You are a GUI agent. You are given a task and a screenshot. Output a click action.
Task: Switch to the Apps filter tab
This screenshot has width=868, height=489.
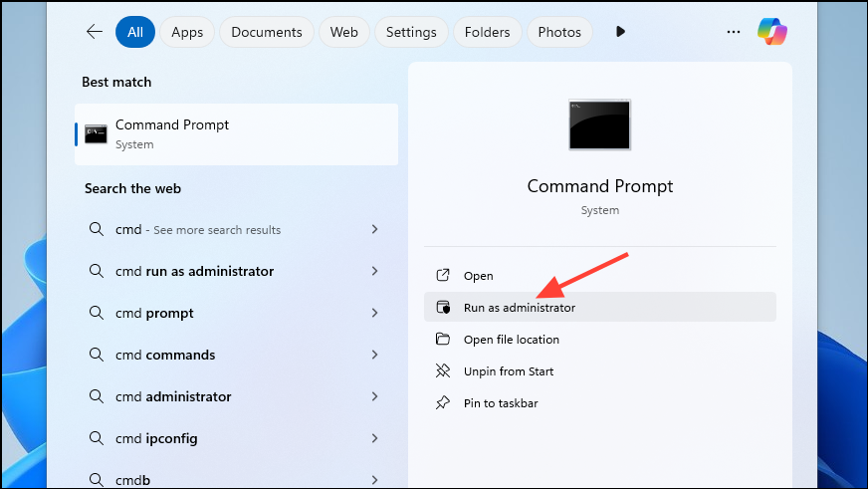187,32
